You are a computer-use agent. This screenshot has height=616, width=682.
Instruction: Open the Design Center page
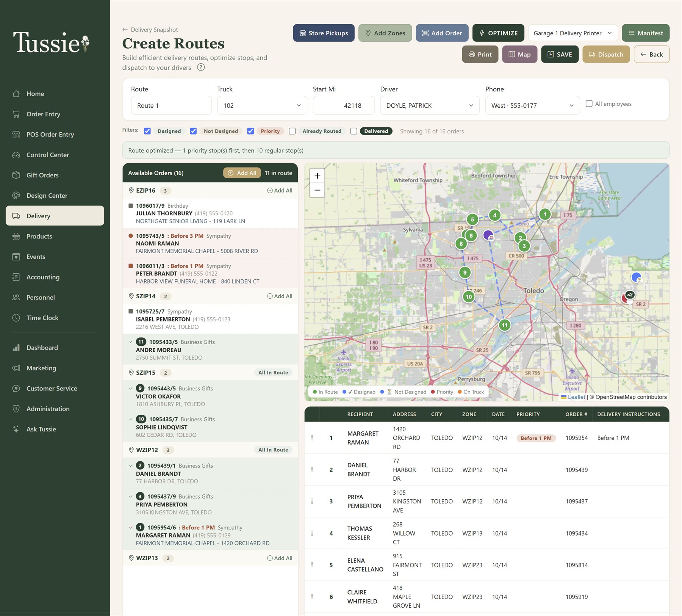coord(55,196)
